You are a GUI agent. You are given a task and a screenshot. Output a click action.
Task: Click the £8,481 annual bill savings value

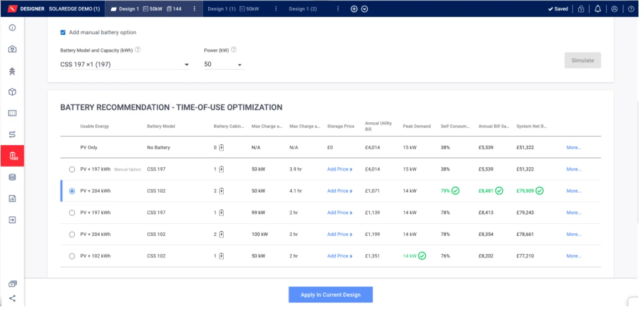pyautogui.click(x=486, y=191)
